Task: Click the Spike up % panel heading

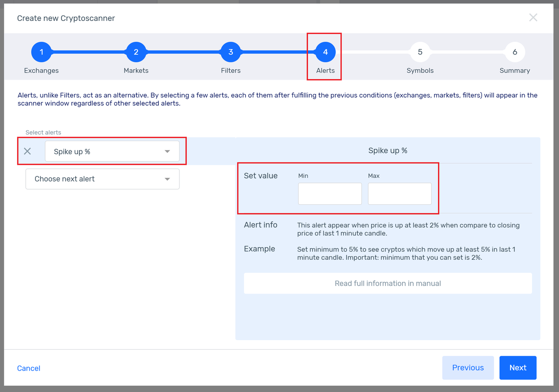Action: pos(388,151)
